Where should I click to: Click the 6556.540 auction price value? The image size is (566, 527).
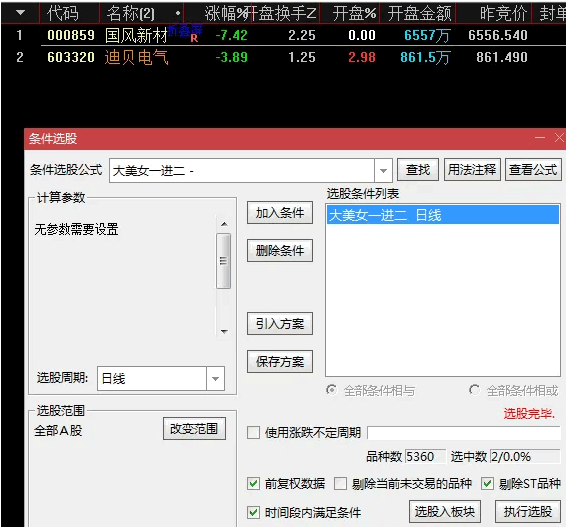498,35
